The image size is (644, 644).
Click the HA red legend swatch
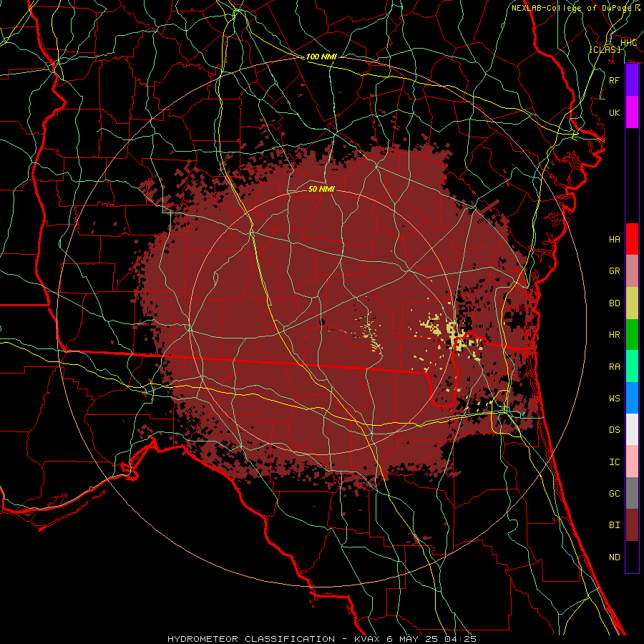(x=632, y=239)
